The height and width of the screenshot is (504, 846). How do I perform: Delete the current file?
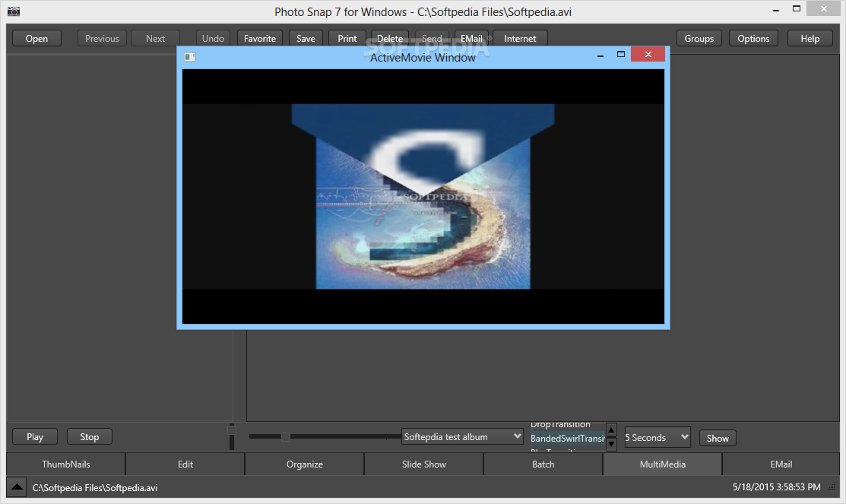(x=389, y=38)
